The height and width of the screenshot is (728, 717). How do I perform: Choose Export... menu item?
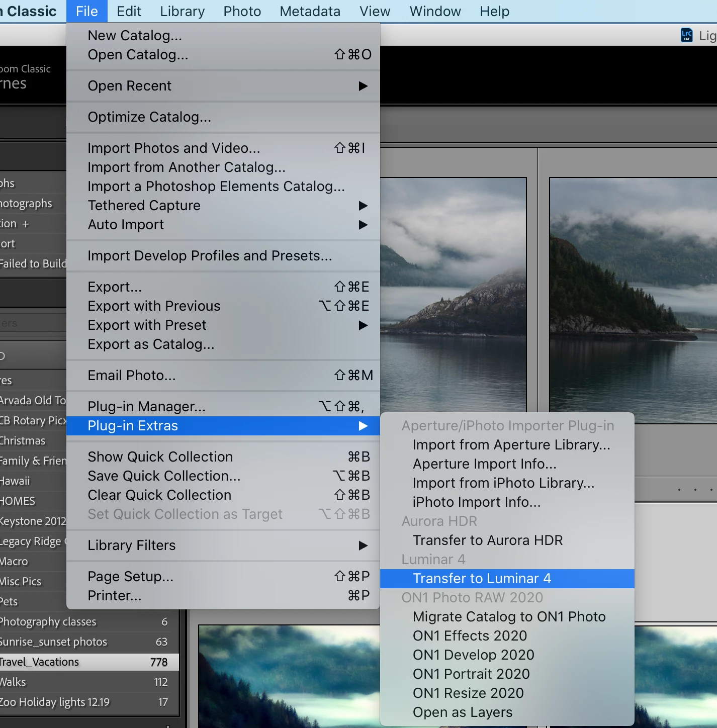click(x=223, y=287)
